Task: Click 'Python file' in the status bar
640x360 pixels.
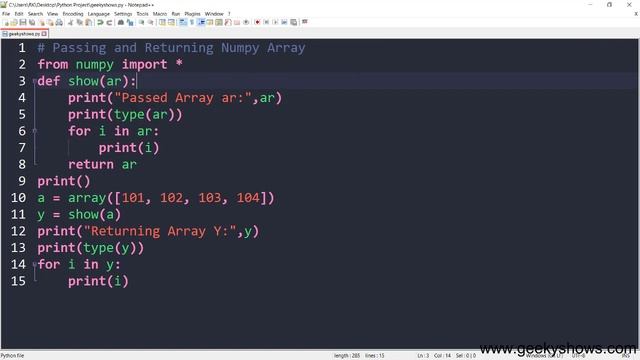Action: [12, 356]
